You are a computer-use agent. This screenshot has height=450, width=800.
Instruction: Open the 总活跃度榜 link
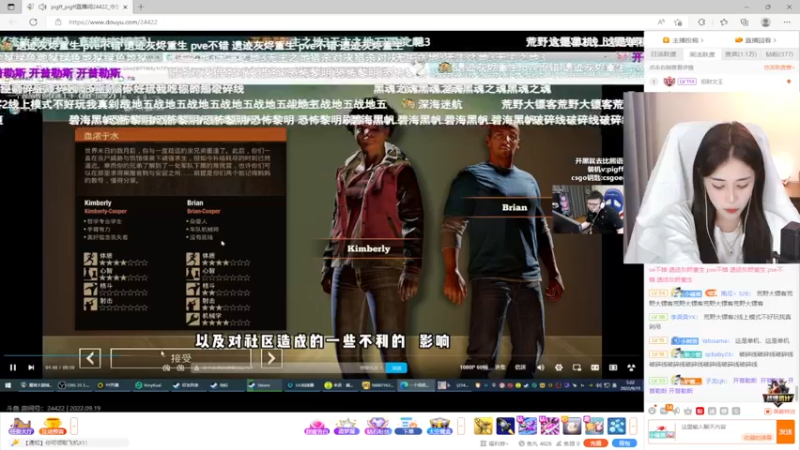point(779,67)
